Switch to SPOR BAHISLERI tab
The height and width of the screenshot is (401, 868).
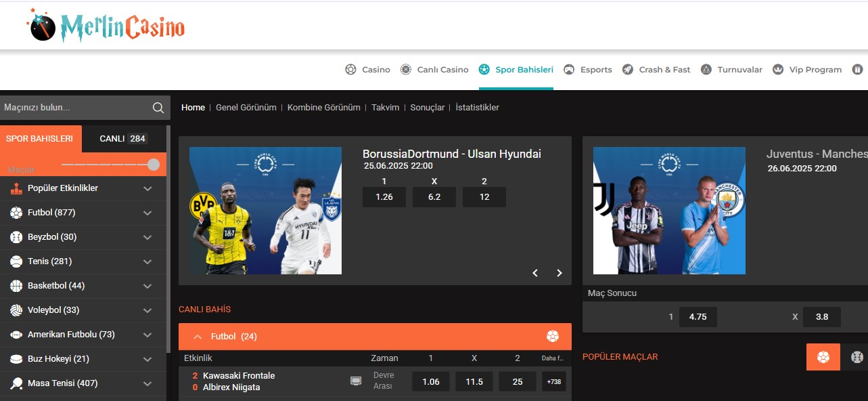coord(41,138)
